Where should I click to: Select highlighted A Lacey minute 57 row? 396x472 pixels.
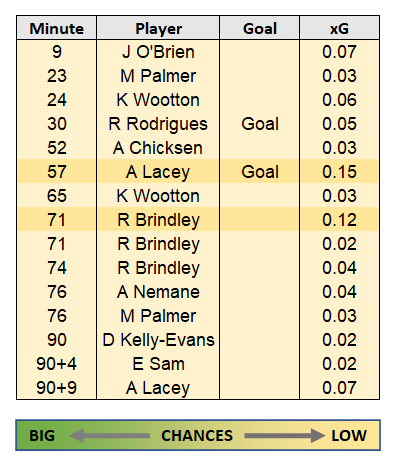coord(198,172)
